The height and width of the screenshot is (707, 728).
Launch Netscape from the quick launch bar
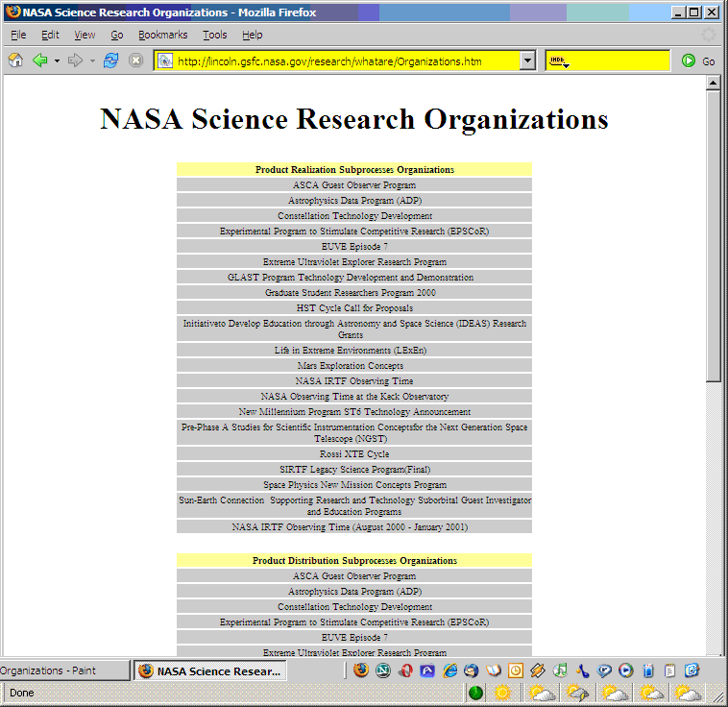pyautogui.click(x=382, y=670)
